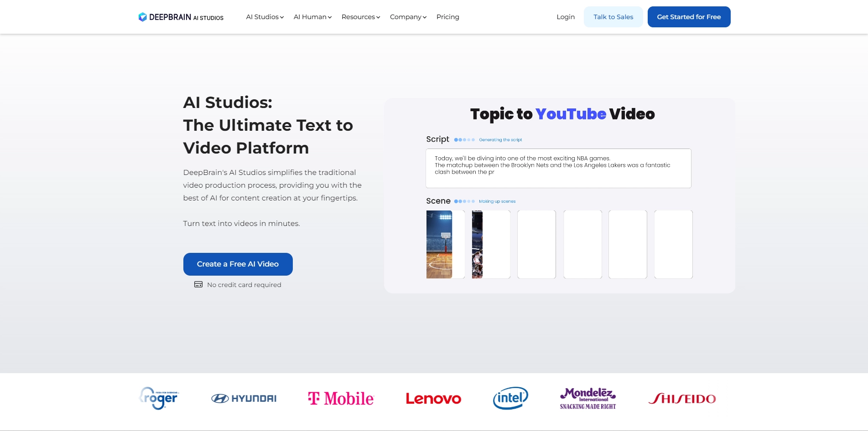Click the Mondelez International logo
Screen dimensions: 868x431
point(588,398)
